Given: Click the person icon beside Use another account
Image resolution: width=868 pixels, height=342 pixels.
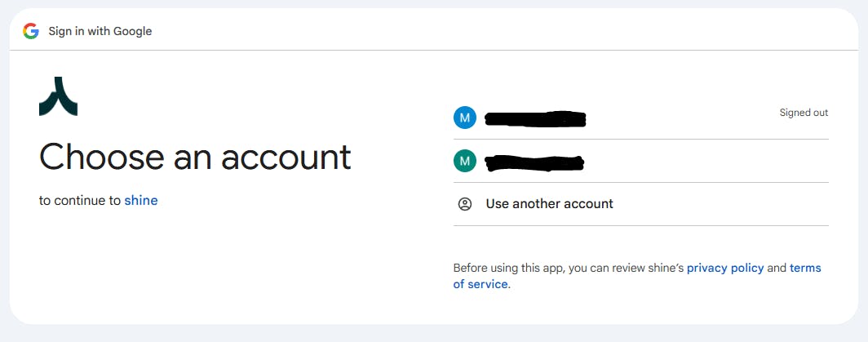Looking at the screenshot, I should pyautogui.click(x=465, y=204).
